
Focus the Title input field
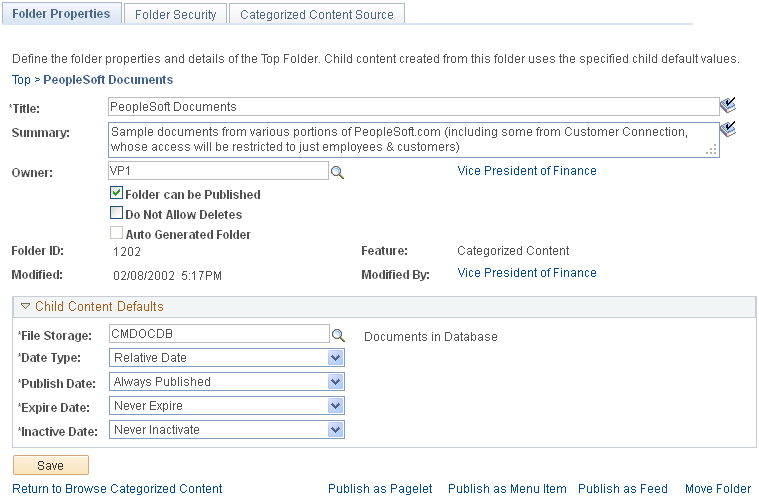pos(413,106)
